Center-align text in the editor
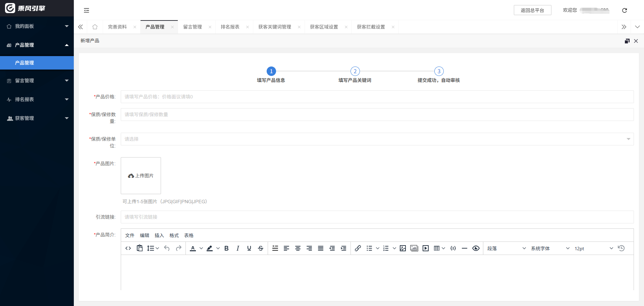The image size is (644, 306). (x=298, y=248)
